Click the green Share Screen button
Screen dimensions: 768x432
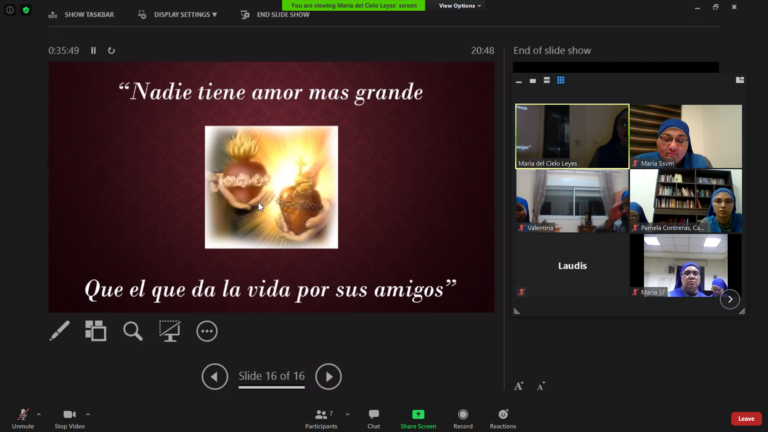pos(418,418)
